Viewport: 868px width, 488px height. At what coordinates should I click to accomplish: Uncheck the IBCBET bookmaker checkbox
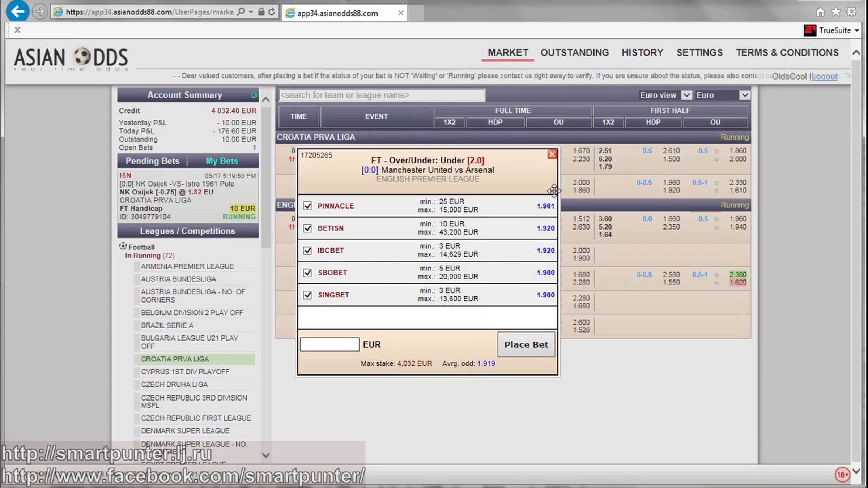coord(307,250)
